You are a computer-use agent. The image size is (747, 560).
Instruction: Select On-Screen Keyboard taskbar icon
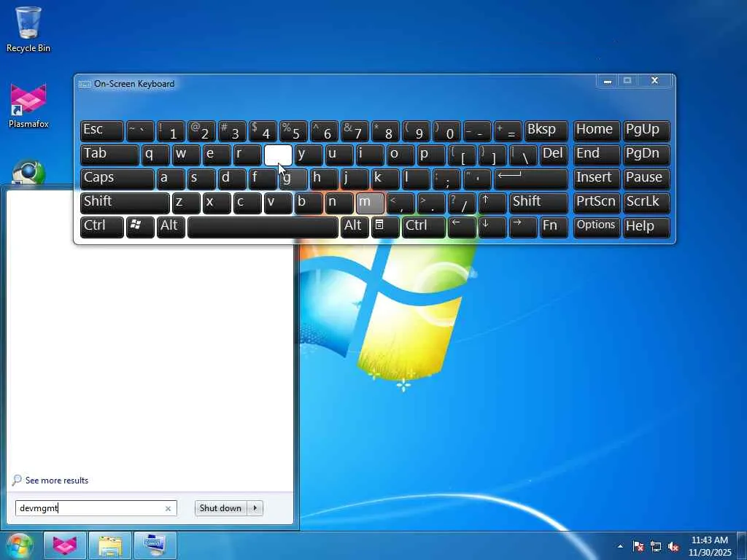155,545
